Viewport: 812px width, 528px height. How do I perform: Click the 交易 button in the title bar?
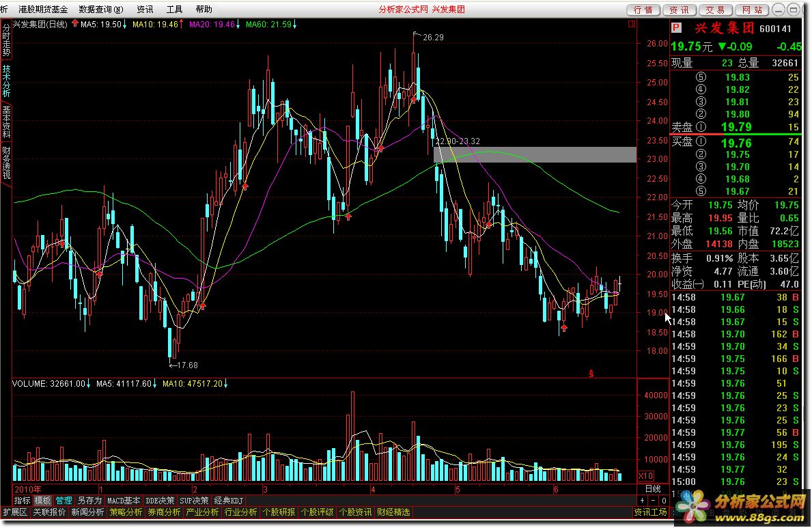click(715, 10)
